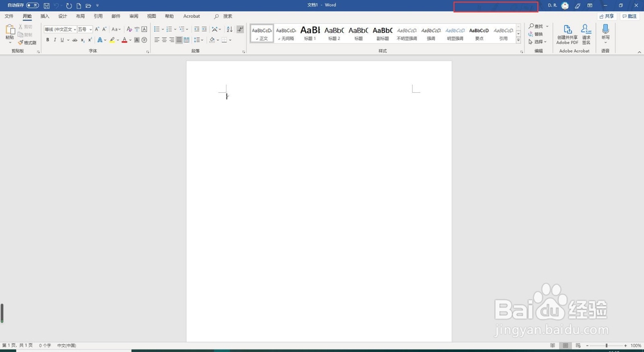Click the 搜索 search box in the ribbon
The width and height of the screenshot is (644, 352).
[223, 16]
